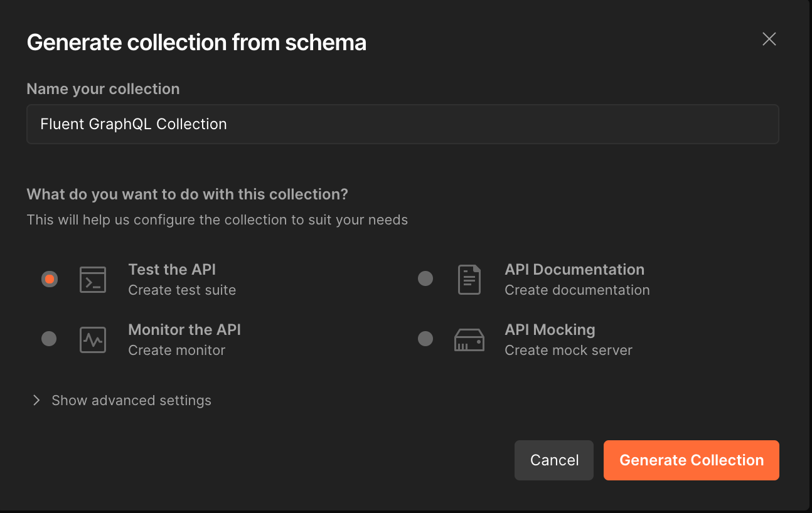
Task: Click the Generate Collection button
Action: 692,460
